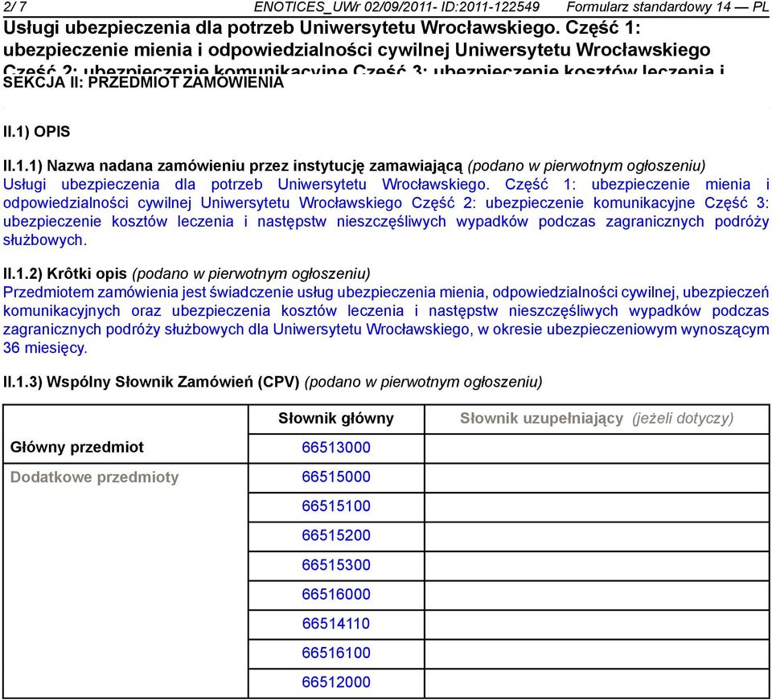Click the 'II.1.1) Nazwa nadana zamówieniu' heading
The width and height of the screenshot is (772, 700).
(x=232, y=166)
